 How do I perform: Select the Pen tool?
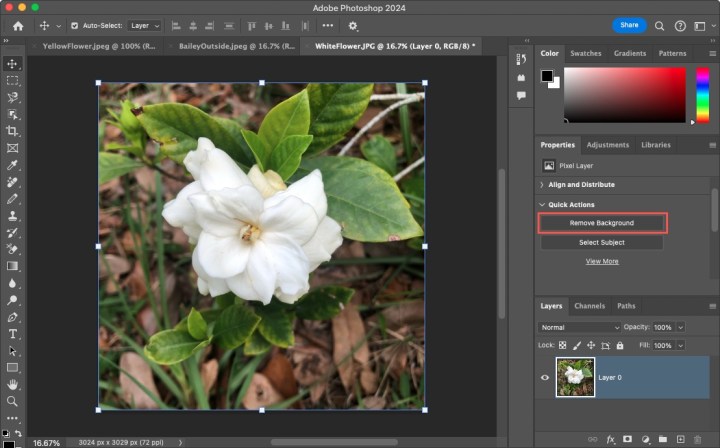pyautogui.click(x=12, y=317)
